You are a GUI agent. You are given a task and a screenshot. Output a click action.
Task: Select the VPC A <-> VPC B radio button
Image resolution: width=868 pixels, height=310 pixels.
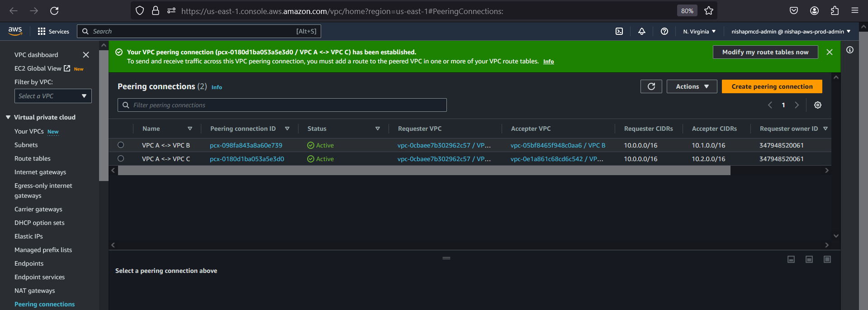[121, 145]
